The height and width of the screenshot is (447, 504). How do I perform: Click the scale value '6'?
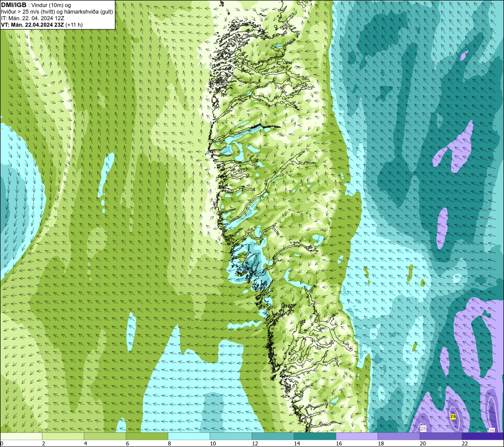(128, 443)
